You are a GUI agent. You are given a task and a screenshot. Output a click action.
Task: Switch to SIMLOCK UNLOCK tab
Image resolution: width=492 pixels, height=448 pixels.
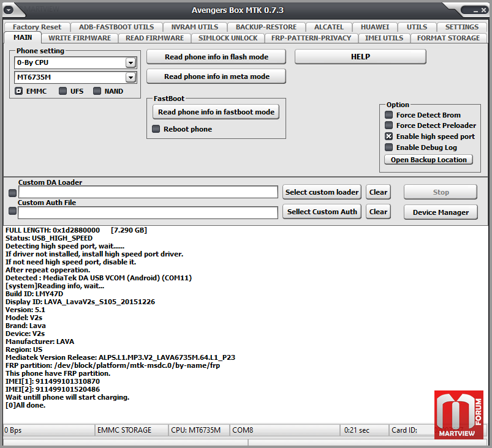coord(228,38)
